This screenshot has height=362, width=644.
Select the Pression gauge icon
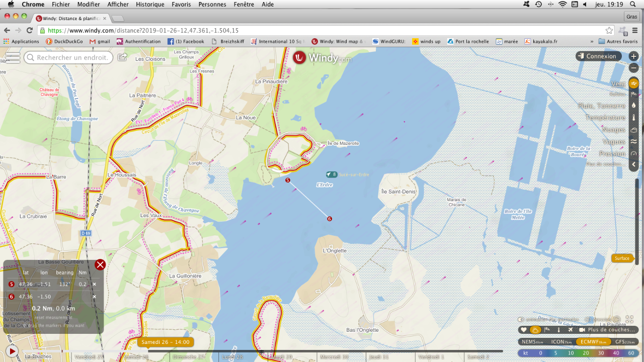(634, 154)
